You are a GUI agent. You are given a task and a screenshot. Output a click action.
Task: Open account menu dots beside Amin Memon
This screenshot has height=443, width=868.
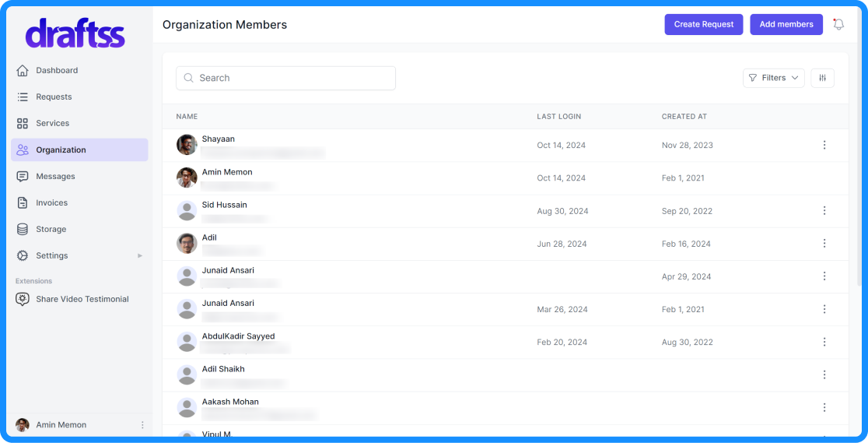[x=142, y=425]
